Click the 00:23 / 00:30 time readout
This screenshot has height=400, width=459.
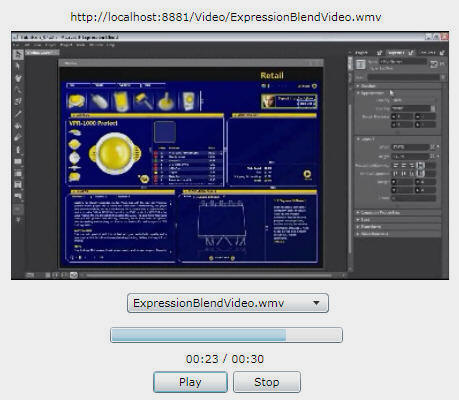[225, 359]
